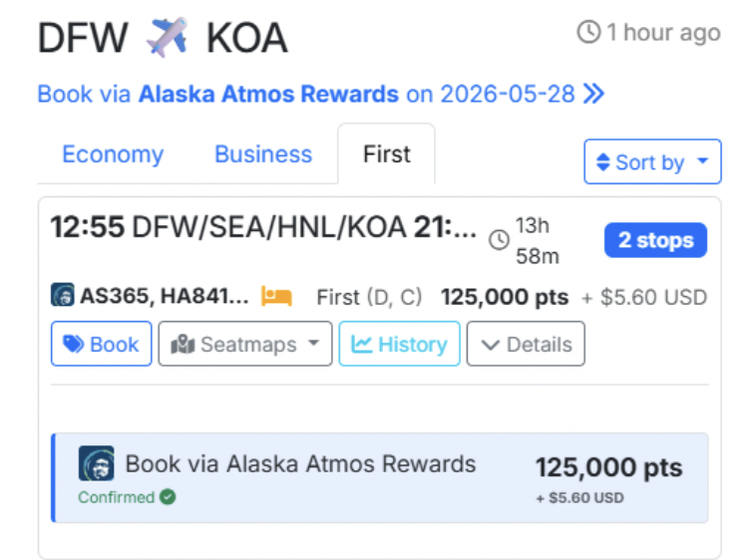Click the double chevron after the booking date
Screen dimensions: 744x560
(594, 95)
